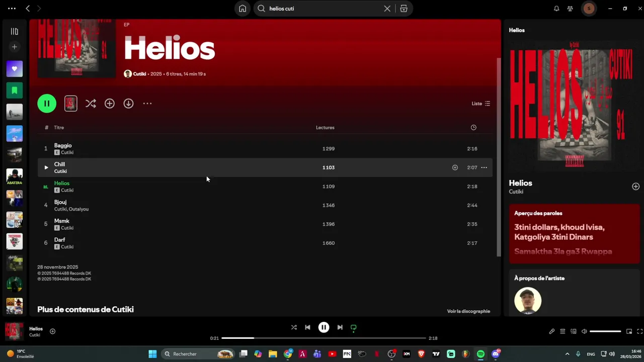Open the ABATIRA playlist thumbnail in the sidebar
Viewport: 644px width, 362px height.
[x=15, y=176]
